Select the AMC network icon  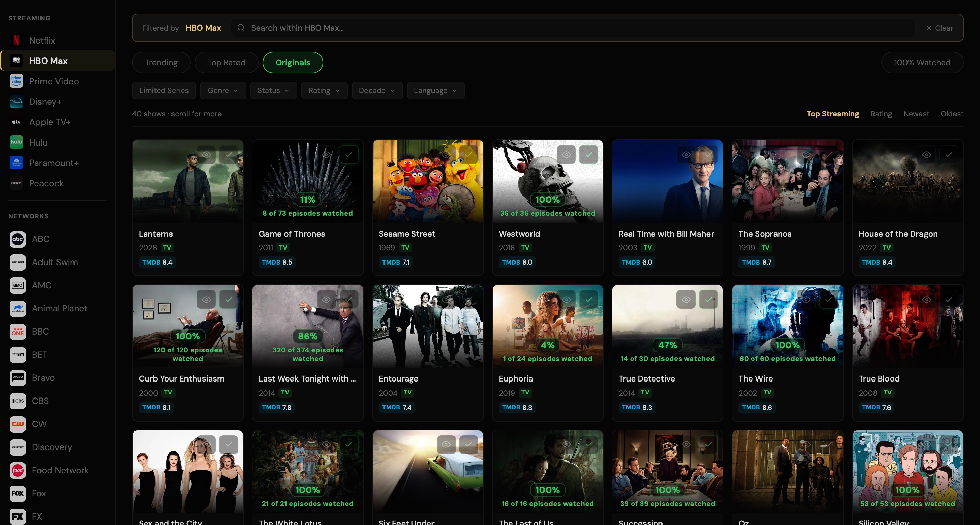pos(17,286)
